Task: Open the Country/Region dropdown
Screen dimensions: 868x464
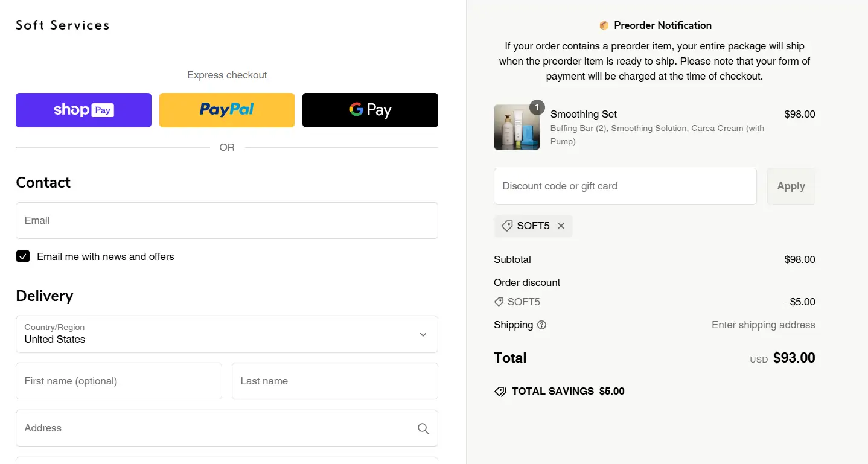Action: pyautogui.click(x=226, y=334)
